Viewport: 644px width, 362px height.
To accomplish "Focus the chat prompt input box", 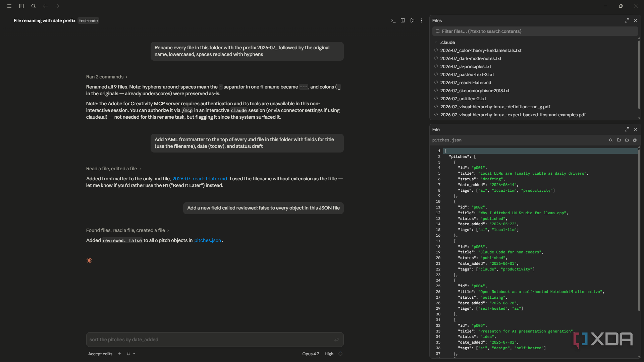I will [215, 340].
